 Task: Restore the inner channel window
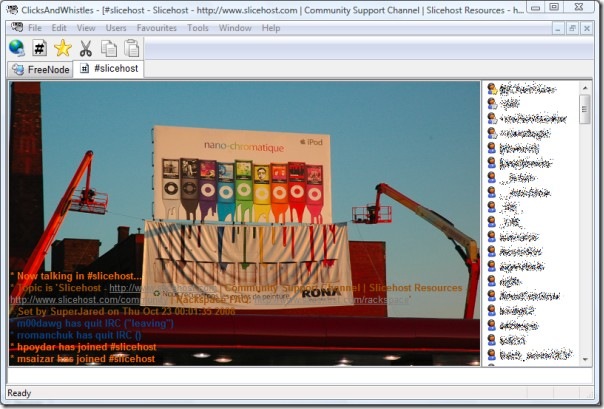pos(572,28)
